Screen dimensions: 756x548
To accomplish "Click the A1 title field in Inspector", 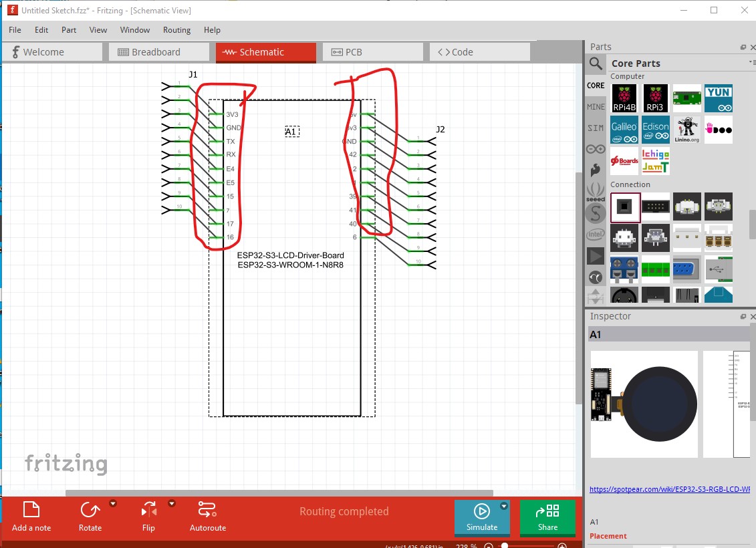I will [669, 335].
